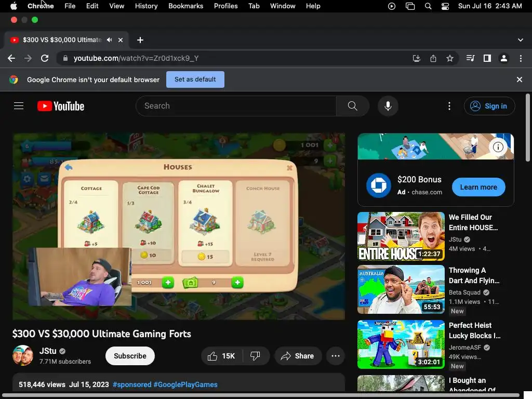Click Set as default button
This screenshot has height=399, width=532.
click(x=195, y=79)
